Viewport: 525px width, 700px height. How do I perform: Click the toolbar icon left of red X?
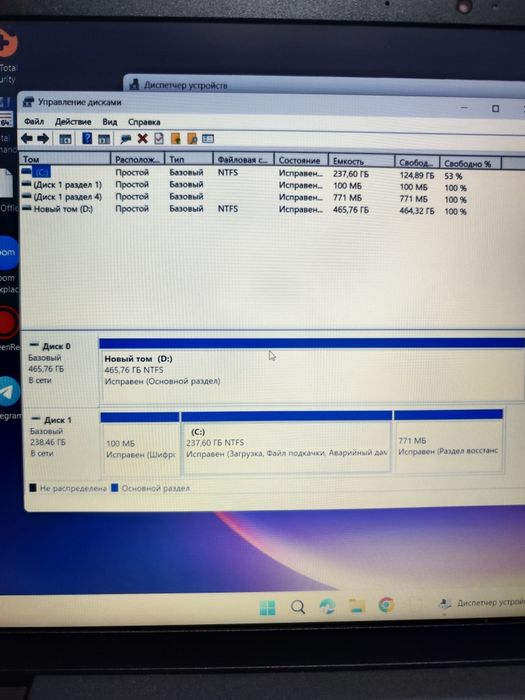(125, 139)
